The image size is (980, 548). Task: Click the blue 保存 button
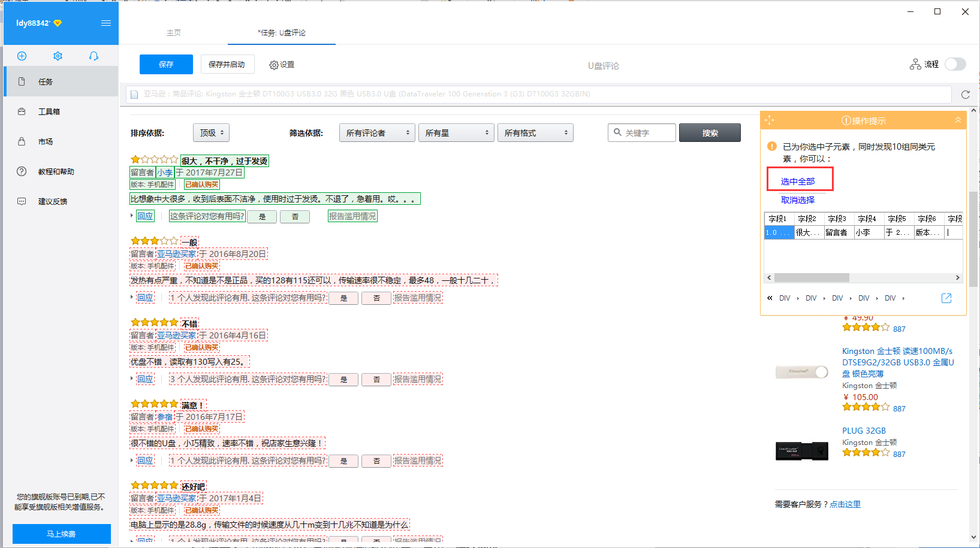166,64
